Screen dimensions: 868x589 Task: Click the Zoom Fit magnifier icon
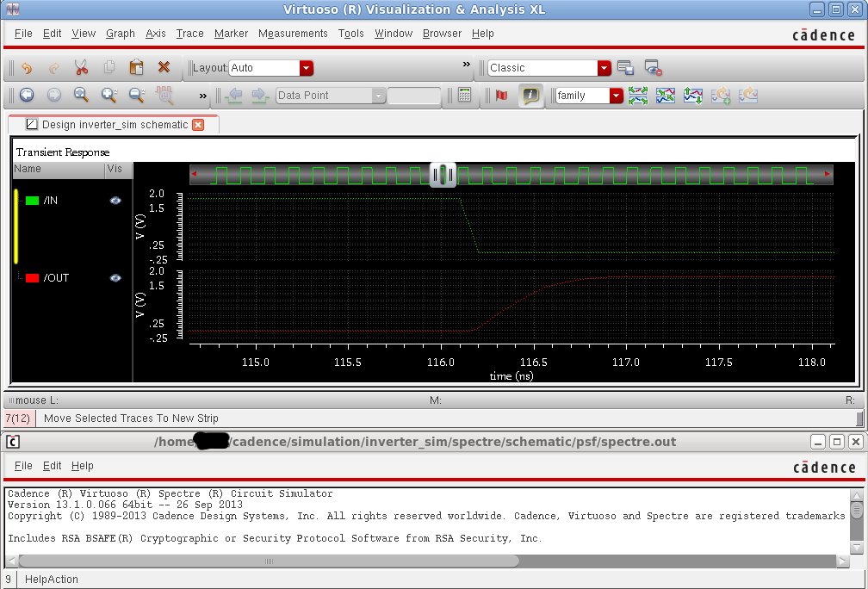coord(81,96)
